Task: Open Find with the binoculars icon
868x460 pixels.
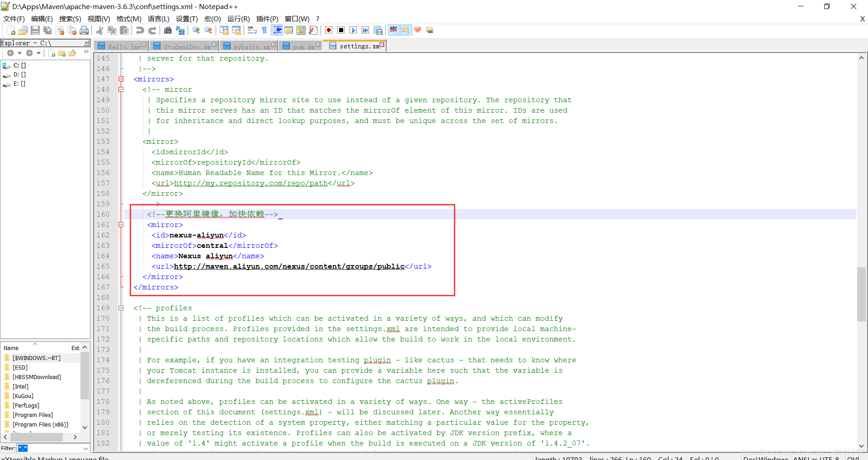Action: click(x=168, y=30)
